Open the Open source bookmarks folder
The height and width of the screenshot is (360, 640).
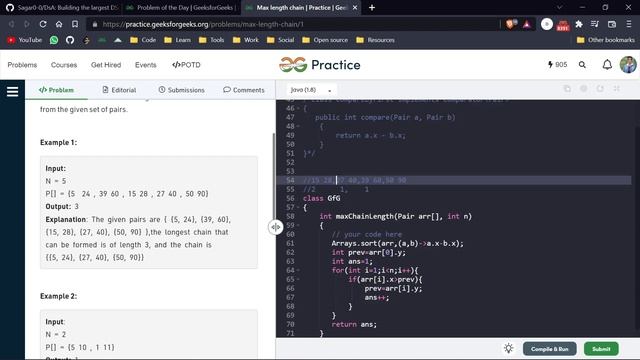[325, 40]
